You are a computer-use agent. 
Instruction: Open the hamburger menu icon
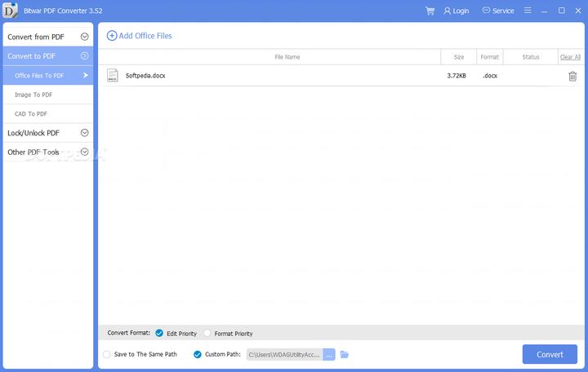tap(528, 11)
